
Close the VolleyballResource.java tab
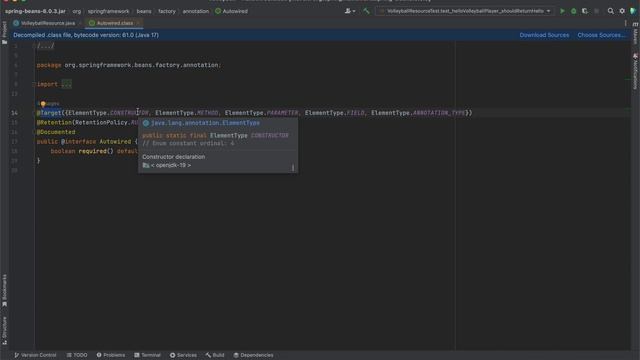pyautogui.click(x=80, y=23)
